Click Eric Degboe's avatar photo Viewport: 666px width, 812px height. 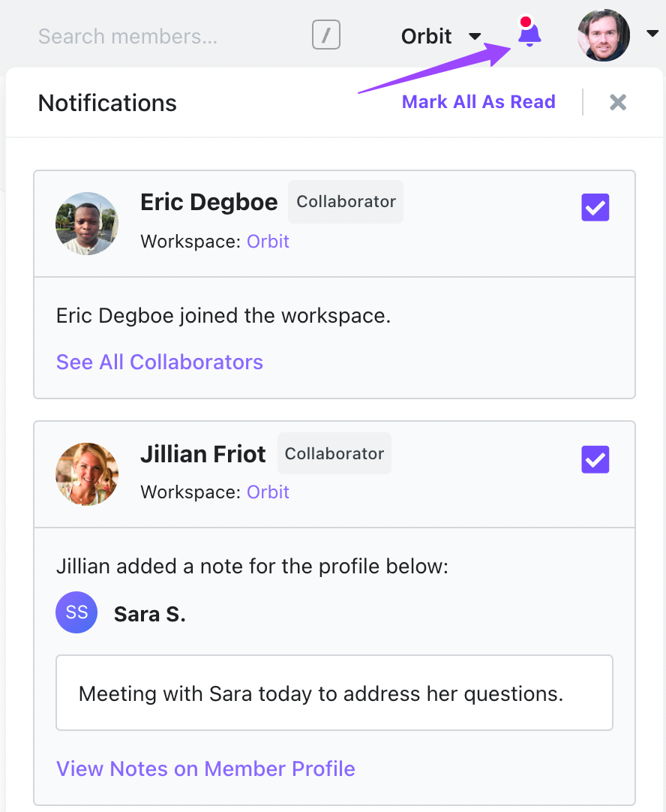87,224
